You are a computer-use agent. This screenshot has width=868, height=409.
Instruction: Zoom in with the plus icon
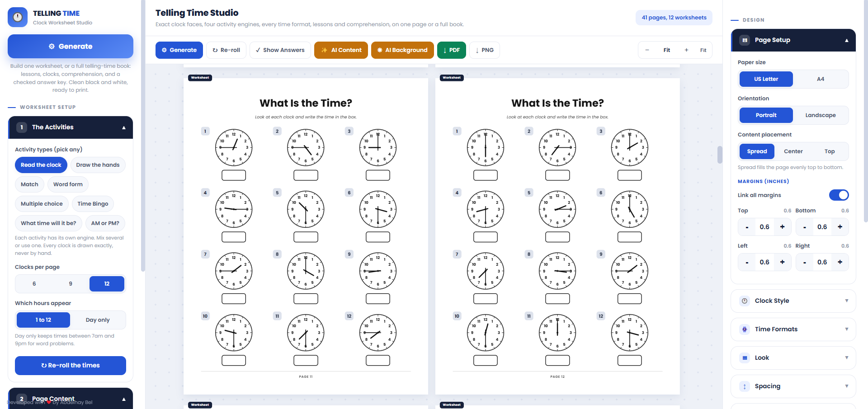pyautogui.click(x=686, y=50)
